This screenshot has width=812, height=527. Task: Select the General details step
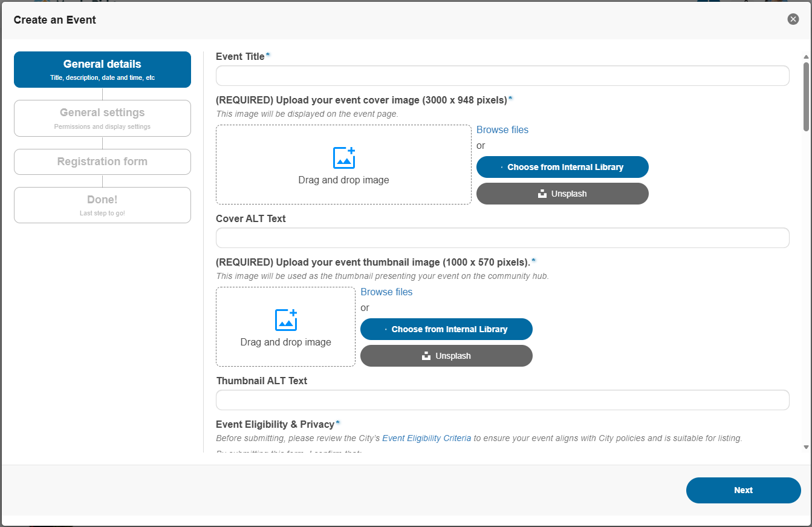102,70
